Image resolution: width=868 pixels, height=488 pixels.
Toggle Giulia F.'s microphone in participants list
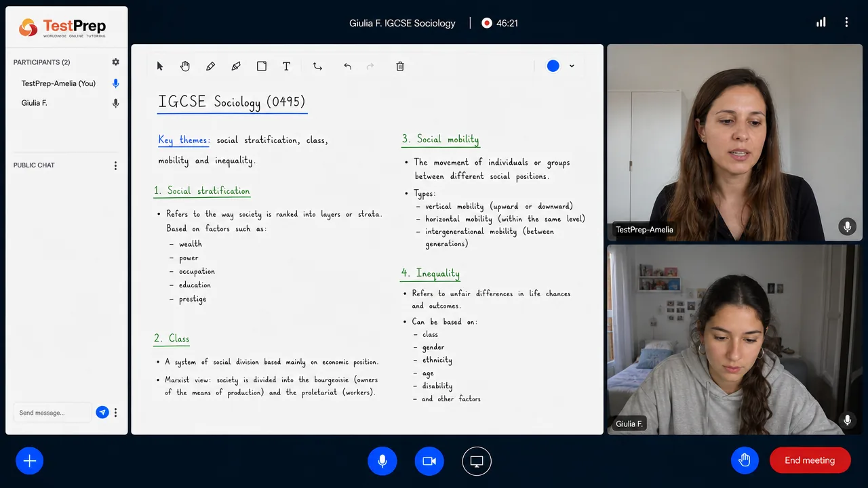(115, 103)
